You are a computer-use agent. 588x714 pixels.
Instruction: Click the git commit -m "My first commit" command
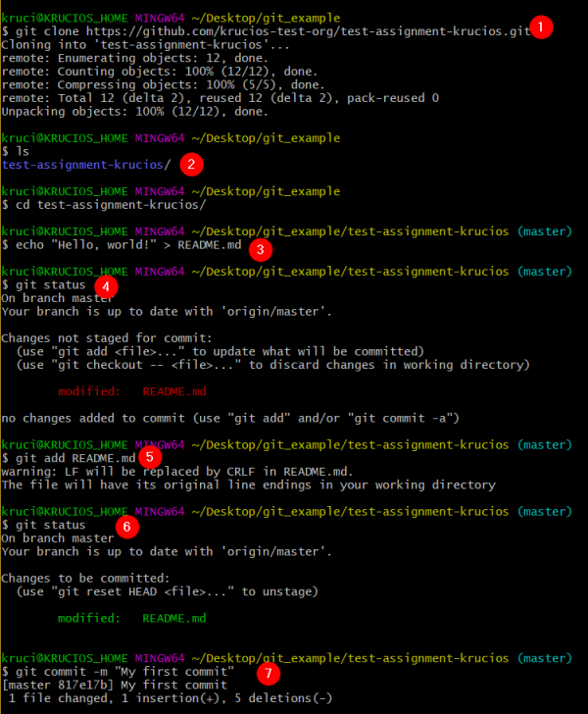(x=124, y=672)
